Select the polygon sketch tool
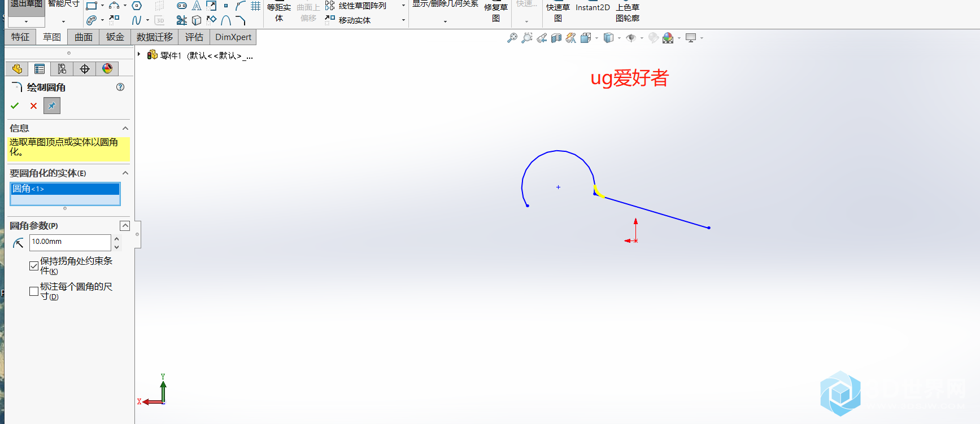Screen dimensions: 980x424 click(137, 6)
